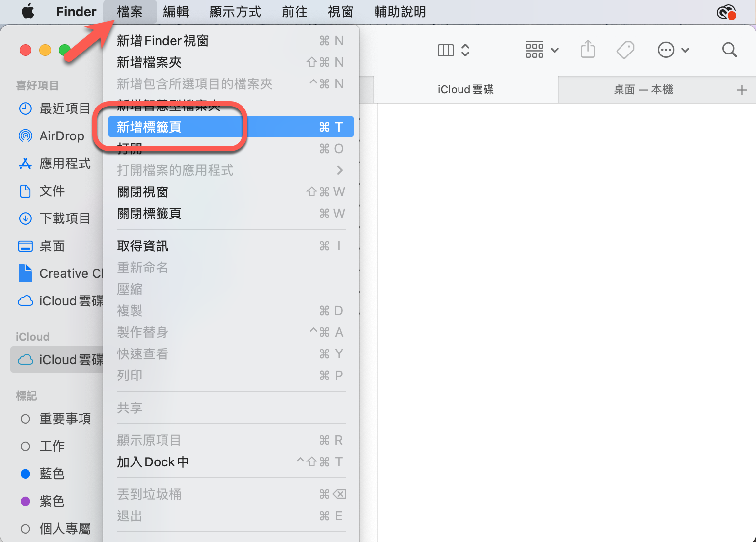Open the search magnifier icon

[729, 50]
